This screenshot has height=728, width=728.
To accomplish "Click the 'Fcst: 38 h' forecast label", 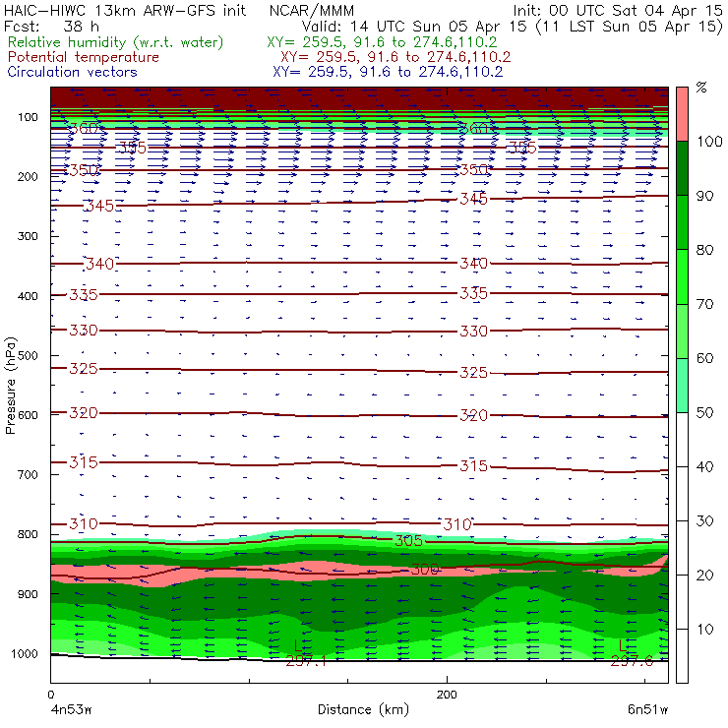I will point(51,26).
